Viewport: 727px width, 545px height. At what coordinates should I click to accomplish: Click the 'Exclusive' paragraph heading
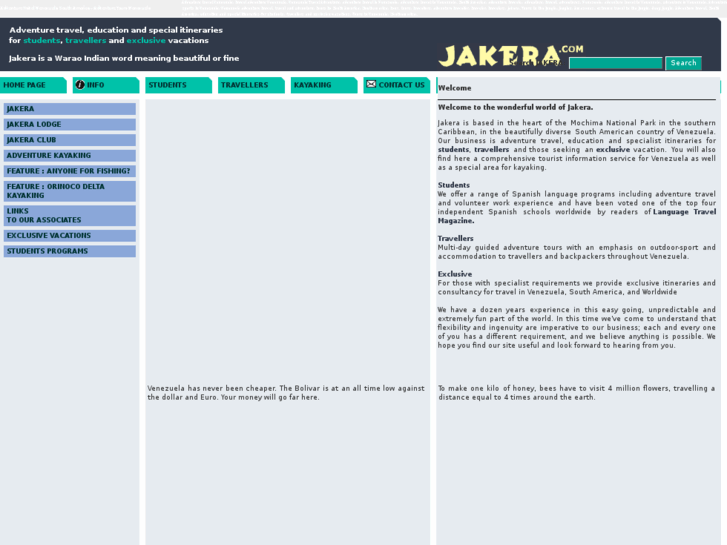454,274
